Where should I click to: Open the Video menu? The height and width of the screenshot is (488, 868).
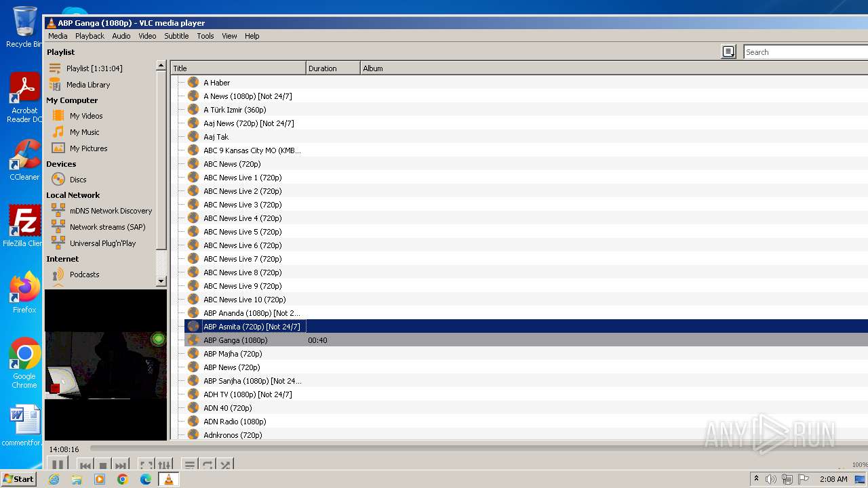147,36
